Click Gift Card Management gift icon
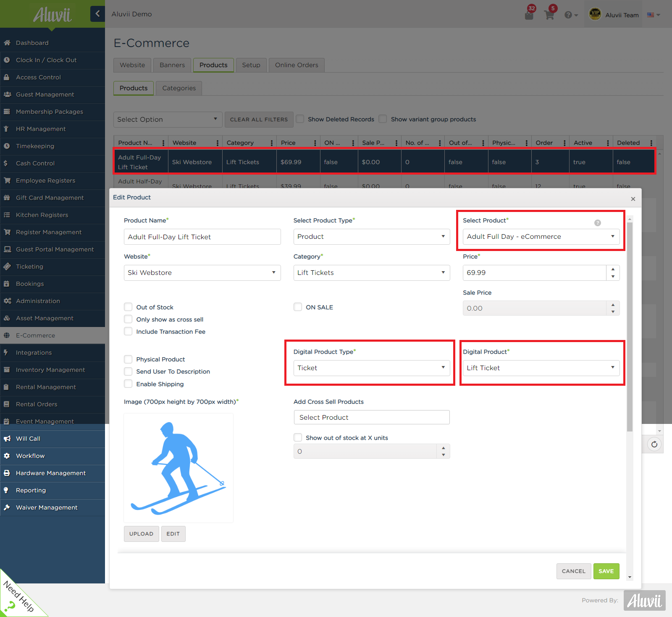Viewport: 672px width, 617px height. [x=7, y=198]
